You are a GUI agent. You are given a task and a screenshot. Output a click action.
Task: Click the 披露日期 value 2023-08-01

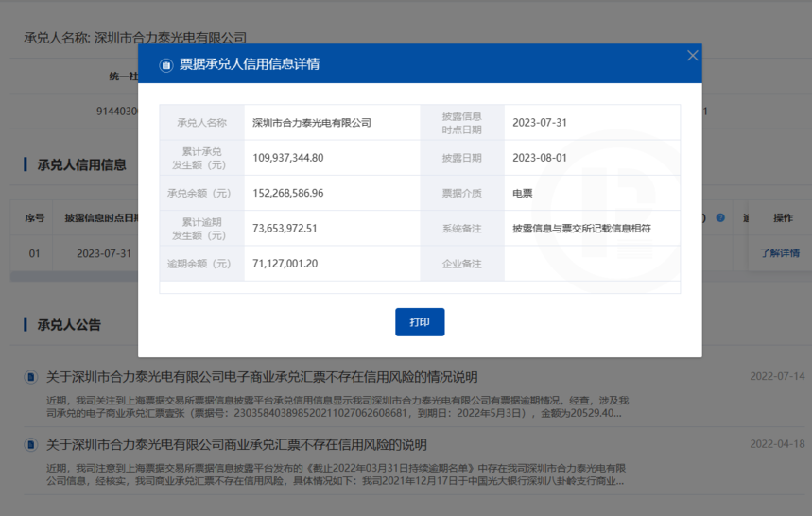click(540, 158)
